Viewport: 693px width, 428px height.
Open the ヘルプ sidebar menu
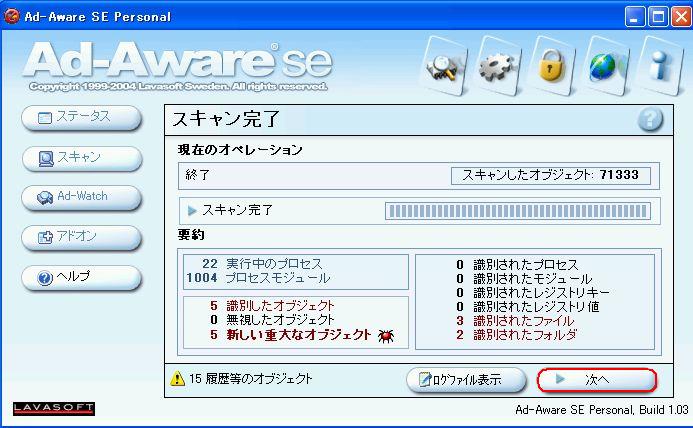pos(81,278)
